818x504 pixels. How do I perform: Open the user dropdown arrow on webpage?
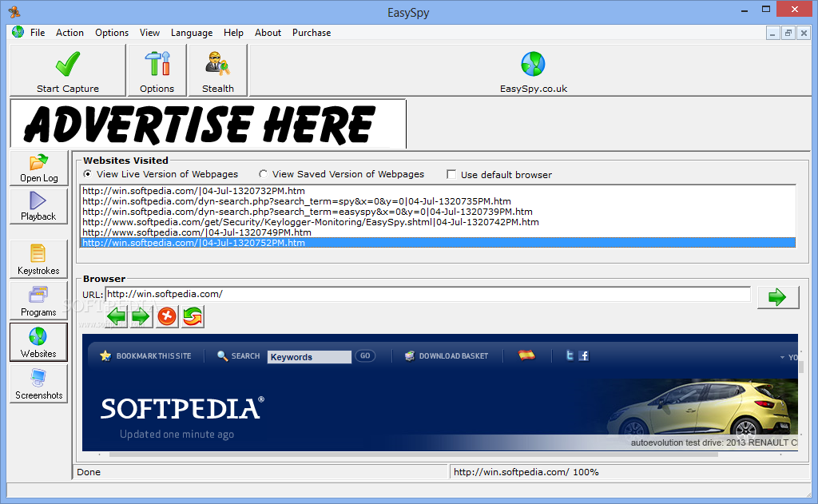[782, 357]
